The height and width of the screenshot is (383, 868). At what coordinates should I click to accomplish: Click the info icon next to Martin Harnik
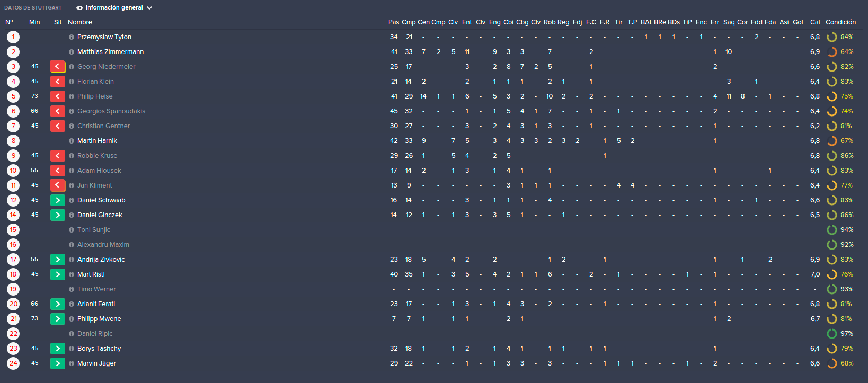72,141
